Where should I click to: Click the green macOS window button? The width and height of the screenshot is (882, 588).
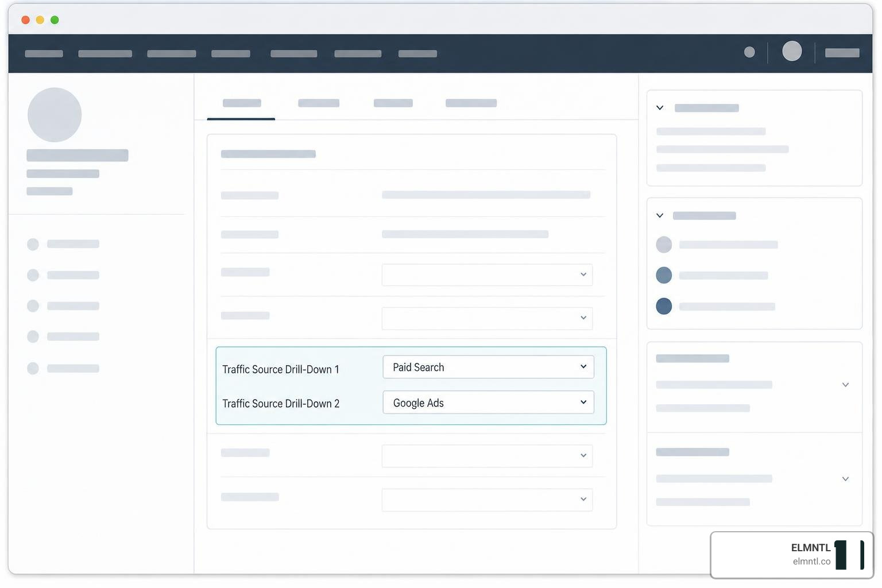click(x=55, y=20)
